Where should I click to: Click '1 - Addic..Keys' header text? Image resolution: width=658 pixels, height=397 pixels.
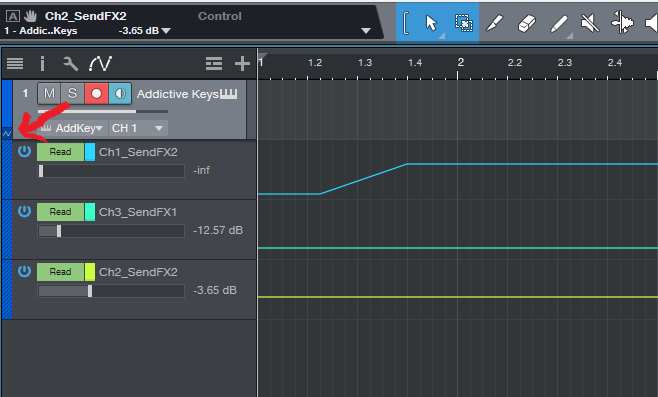point(41,31)
